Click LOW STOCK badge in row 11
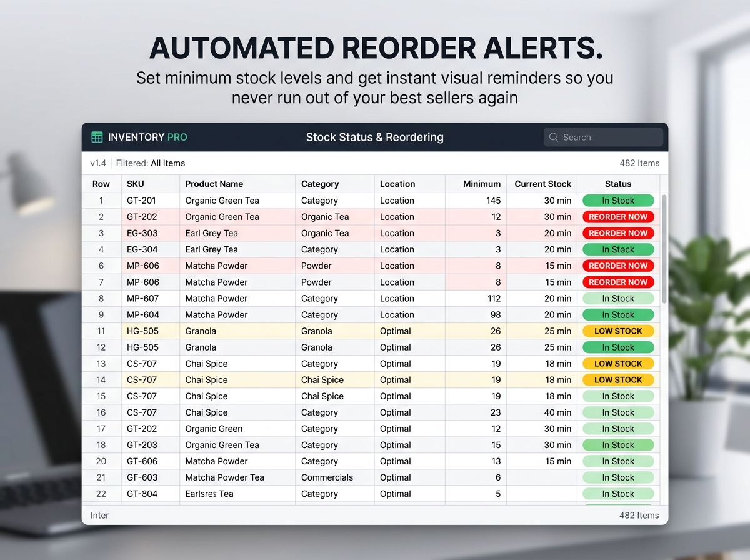This screenshot has height=560, width=750. [618, 331]
